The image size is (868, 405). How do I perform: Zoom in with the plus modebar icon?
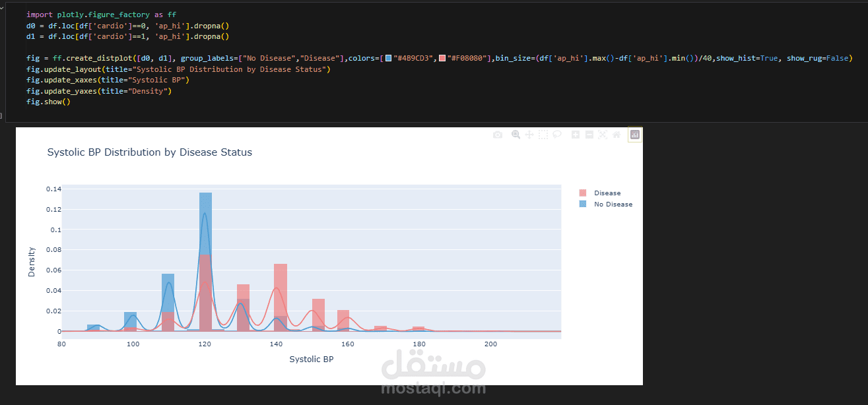[x=576, y=135]
